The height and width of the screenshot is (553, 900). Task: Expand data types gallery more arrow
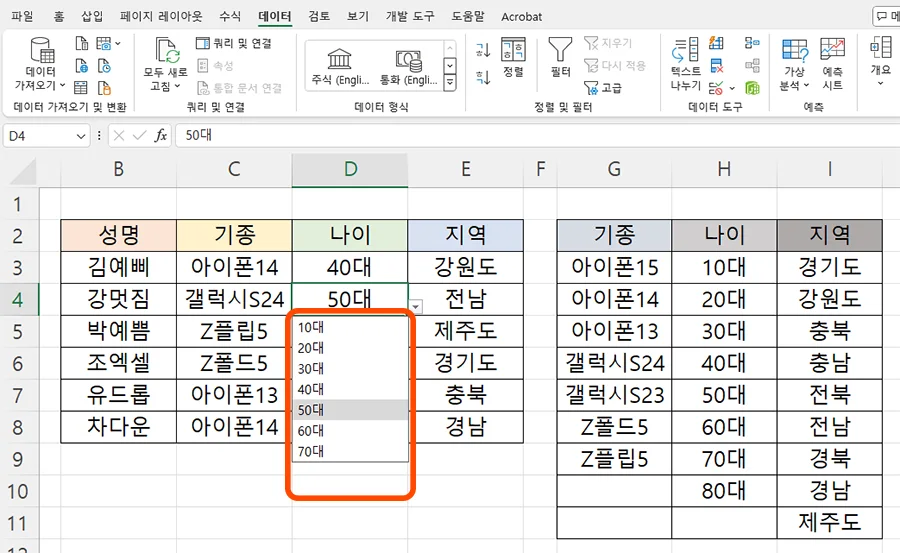(x=450, y=84)
